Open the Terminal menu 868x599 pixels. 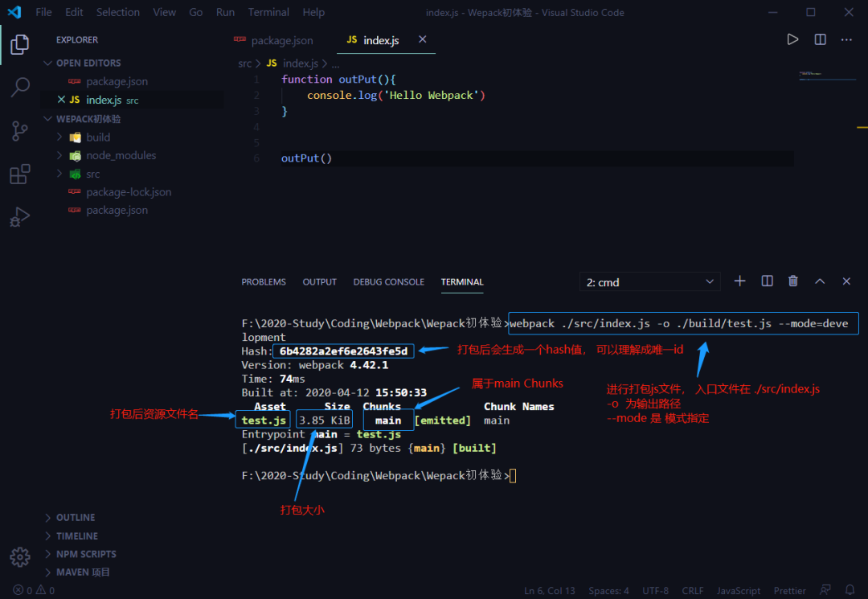(268, 12)
